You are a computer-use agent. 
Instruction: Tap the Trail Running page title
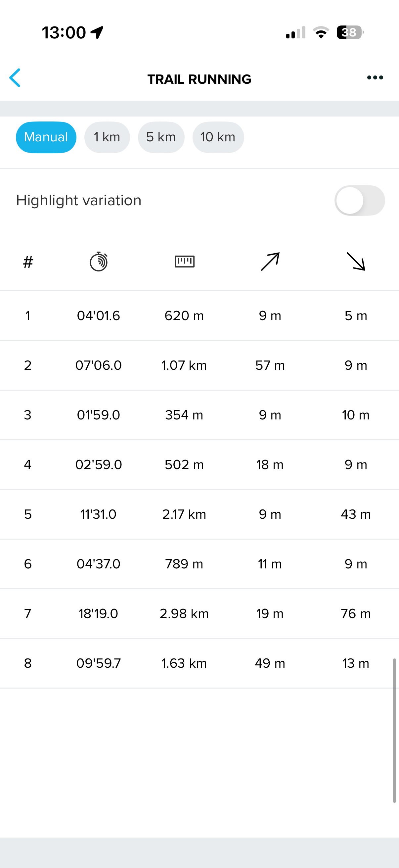[199, 79]
